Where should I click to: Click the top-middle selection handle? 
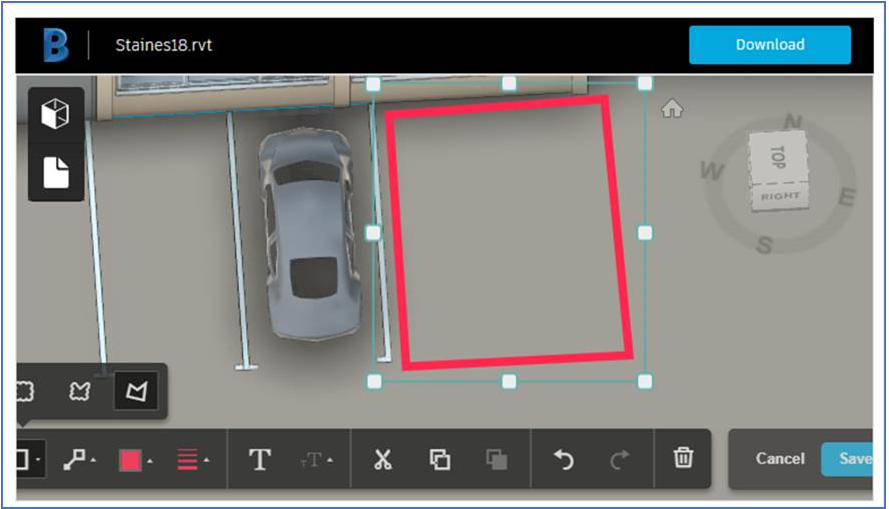[x=509, y=84]
